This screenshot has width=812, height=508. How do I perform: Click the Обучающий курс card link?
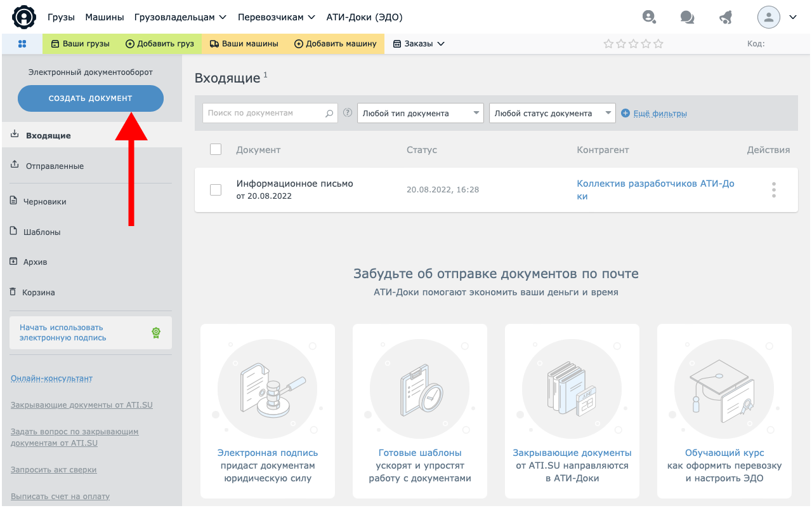click(x=724, y=453)
